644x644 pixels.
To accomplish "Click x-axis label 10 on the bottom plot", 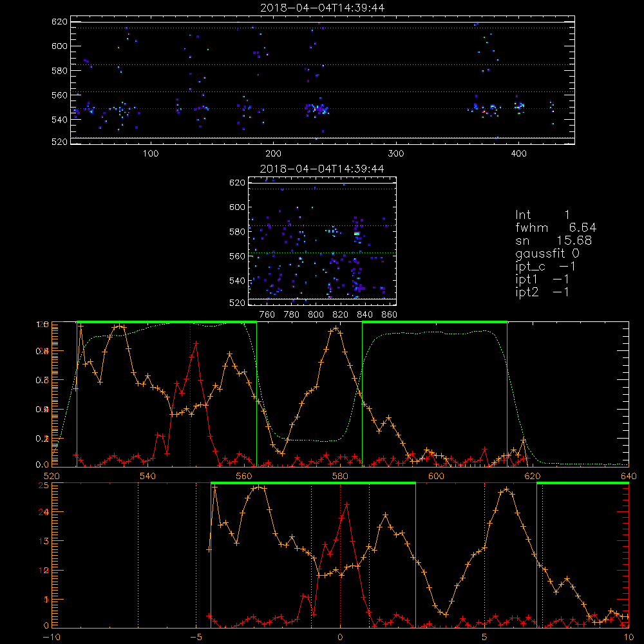I will tap(629, 638).
